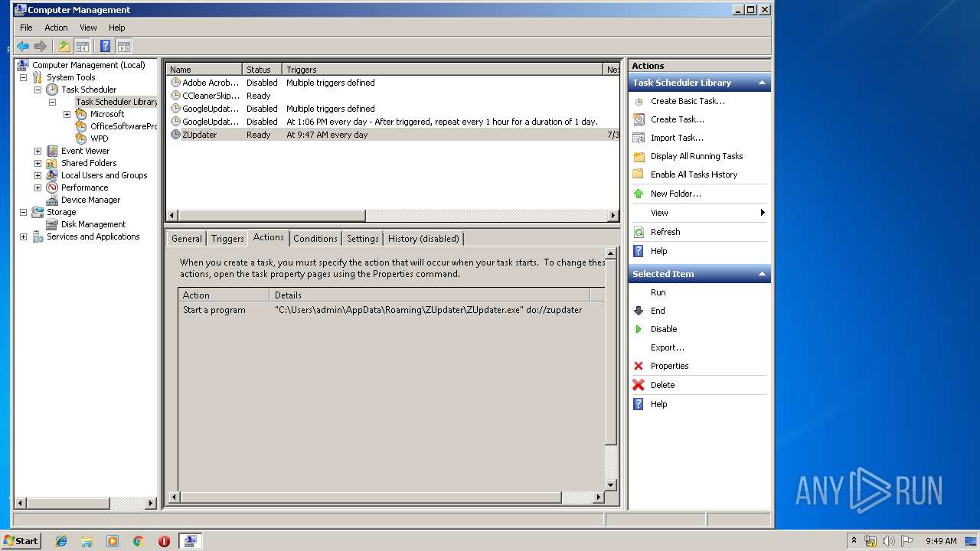Select the Adobe Acrobat task row
The height and width of the screenshot is (551, 980).
coord(393,83)
